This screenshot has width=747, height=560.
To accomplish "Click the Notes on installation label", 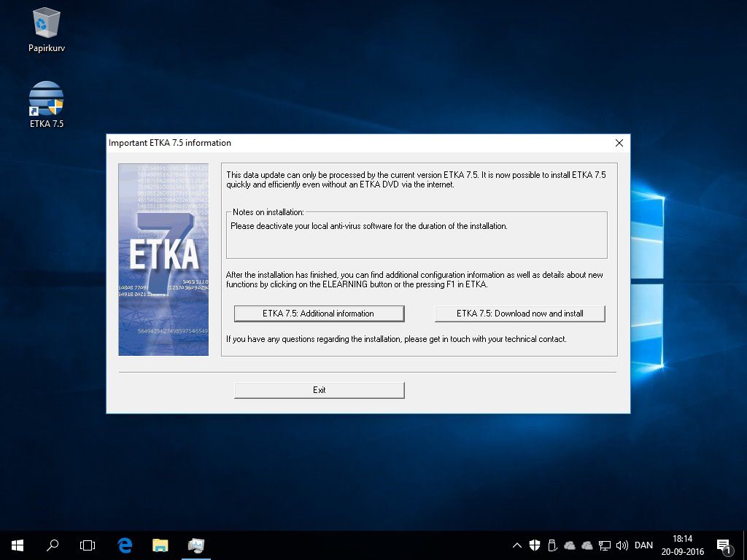I will pos(268,212).
